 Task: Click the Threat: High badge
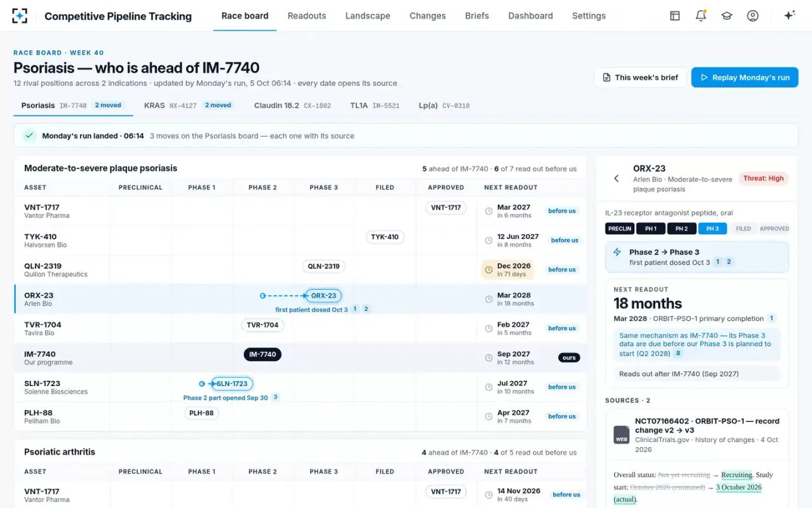point(763,178)
